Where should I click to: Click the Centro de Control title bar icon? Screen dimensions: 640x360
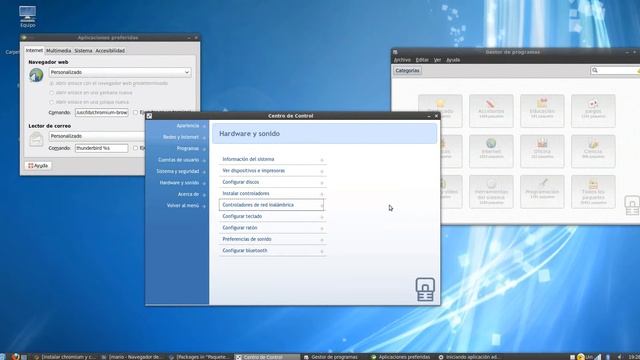(x=149, y=116)
